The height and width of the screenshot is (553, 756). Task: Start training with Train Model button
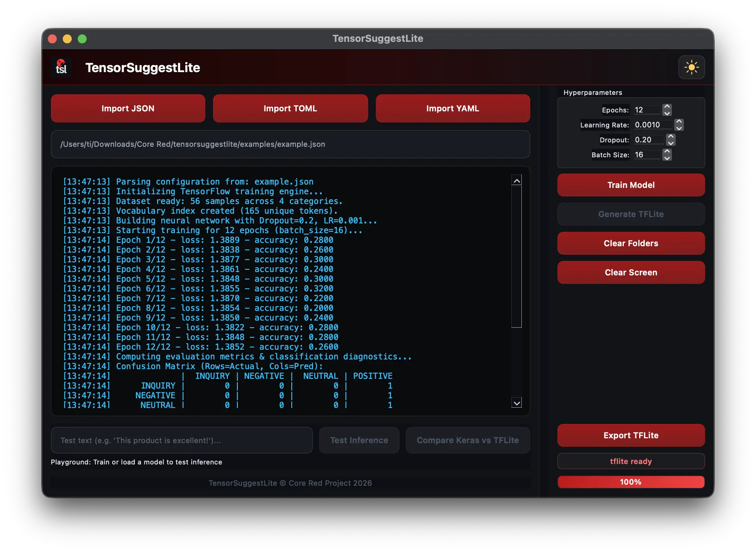click(x=631, y=185)
